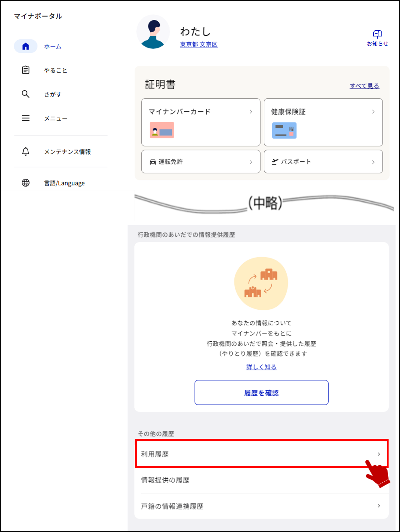
Task: Open the 利用履歴 row
Action: tap(262, 454)
